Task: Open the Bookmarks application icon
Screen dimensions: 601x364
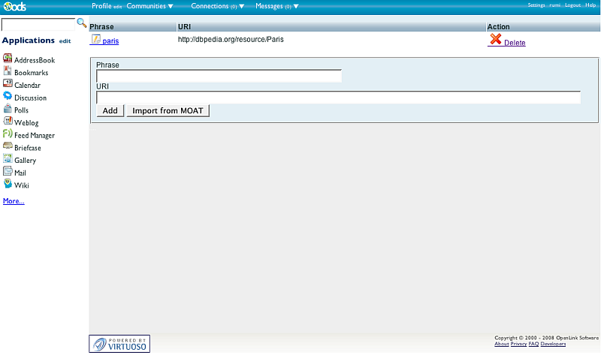Action: (x=8, y=72)
